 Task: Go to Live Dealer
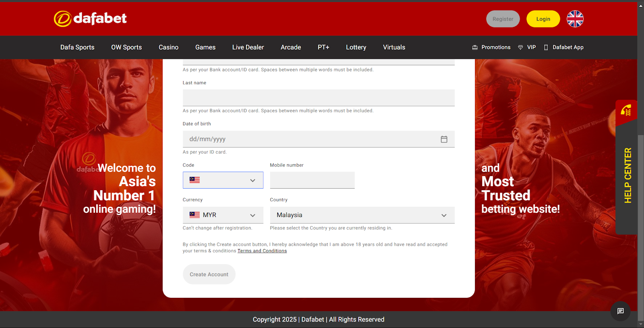(x=248, y=47)
